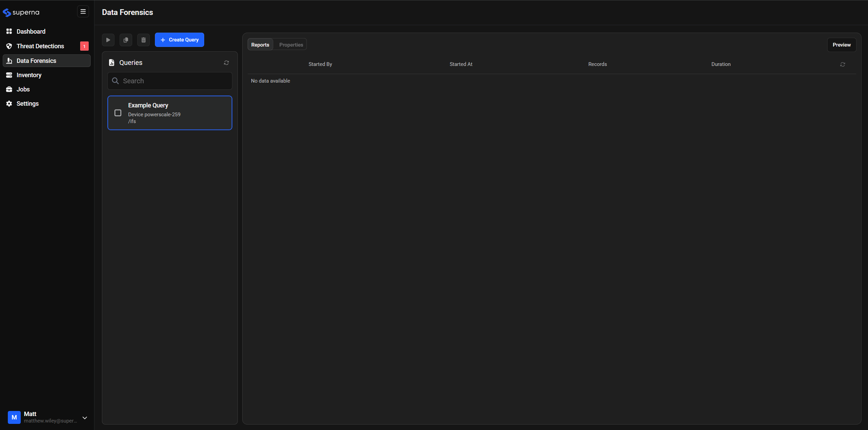The width and height of the screenshot is (868, 430).
Task: Select the Example Query title
Action: pyautogui.click(x=148, y=105)
